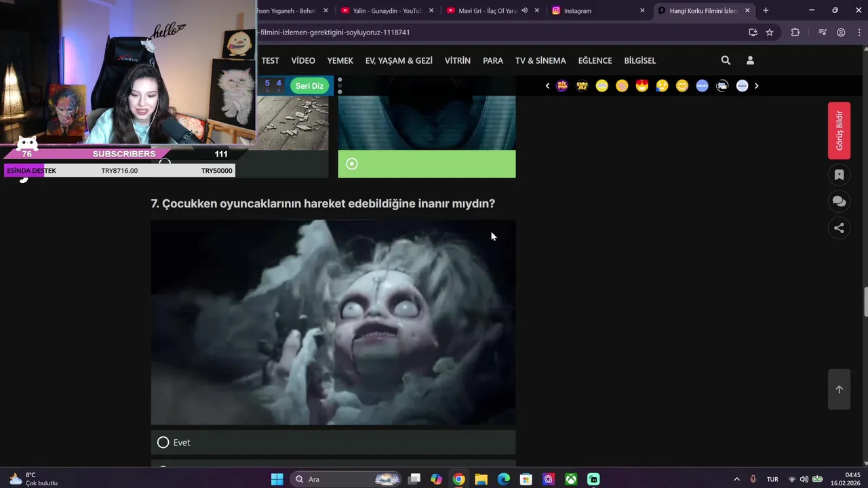Screen dimensions: 868x488
Task: Open the comments speech bubble icon
Action: point(839,201)
